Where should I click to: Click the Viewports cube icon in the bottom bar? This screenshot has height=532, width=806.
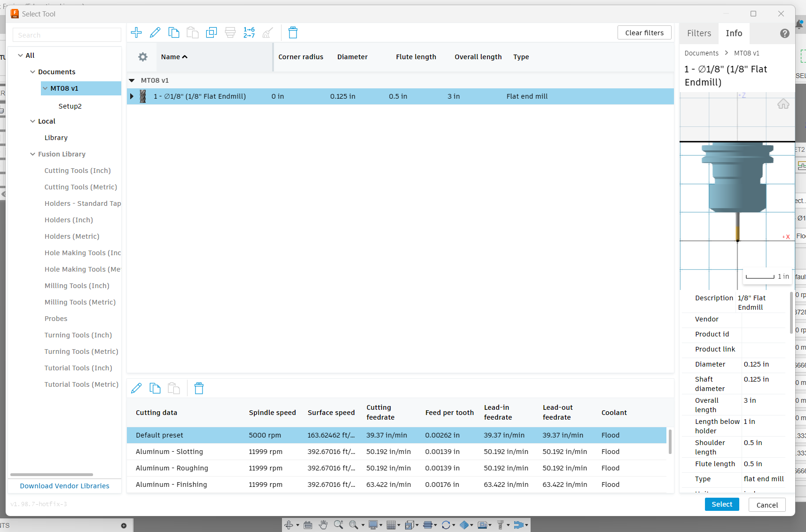409,525
